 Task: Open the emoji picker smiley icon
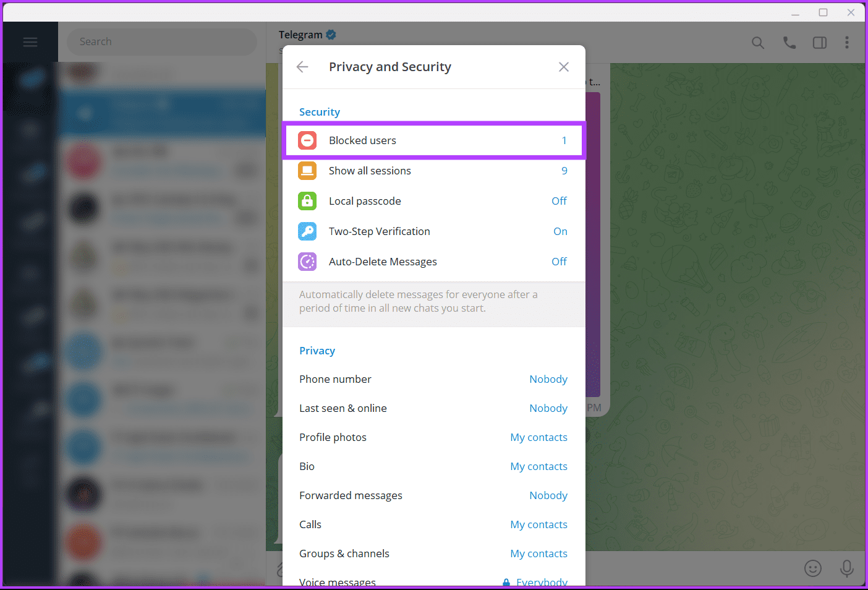click(813, 568)
